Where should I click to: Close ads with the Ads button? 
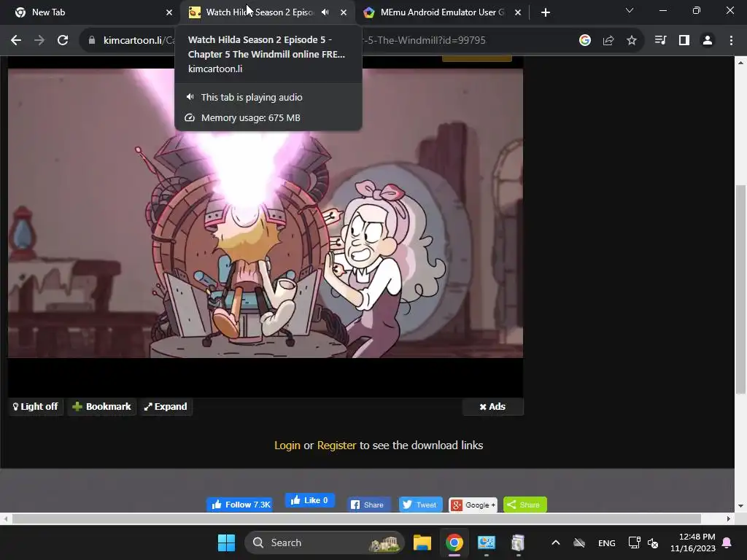(x=492, y=407)
